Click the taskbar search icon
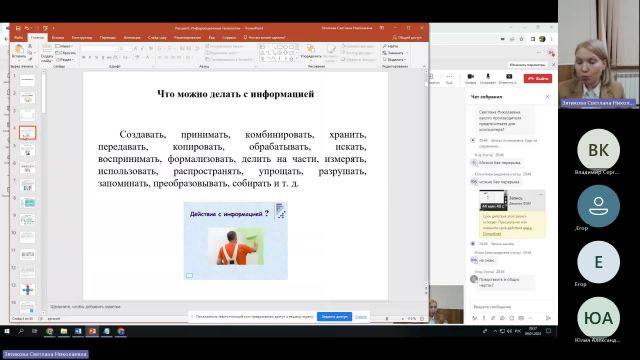The width and height of the screenshot is (640, 360). [21, 331]
